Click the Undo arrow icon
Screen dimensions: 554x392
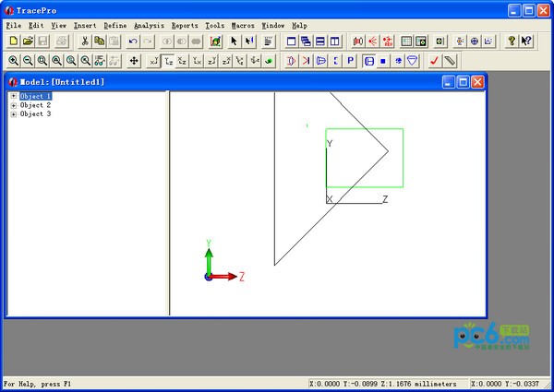tap(134, 42)
